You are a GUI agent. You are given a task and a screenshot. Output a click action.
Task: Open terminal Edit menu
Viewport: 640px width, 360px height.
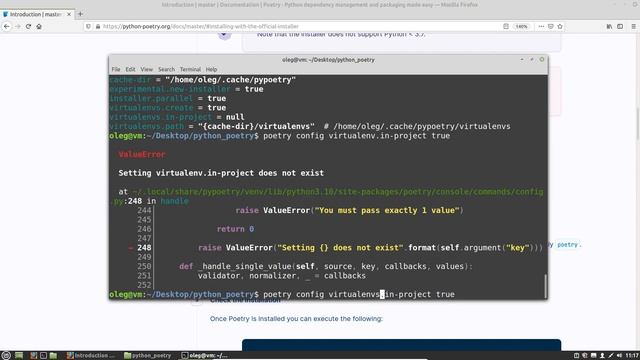(130, 69)
